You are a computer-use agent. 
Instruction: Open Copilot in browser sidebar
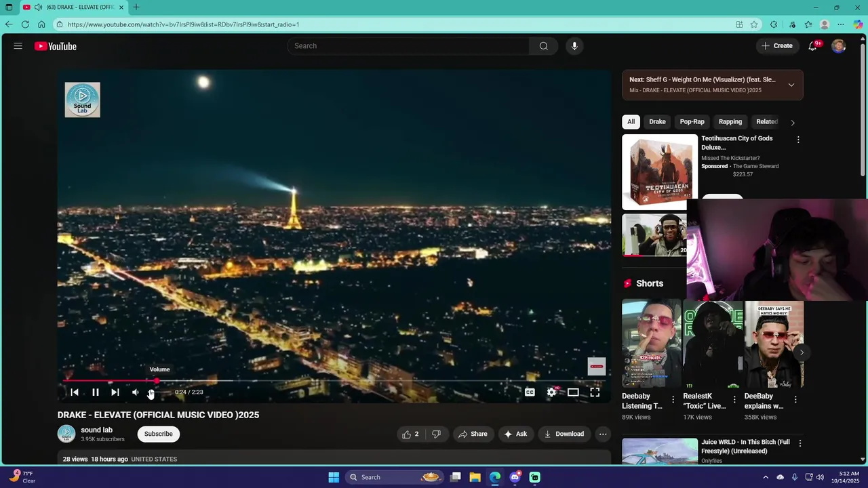point(858,24)
